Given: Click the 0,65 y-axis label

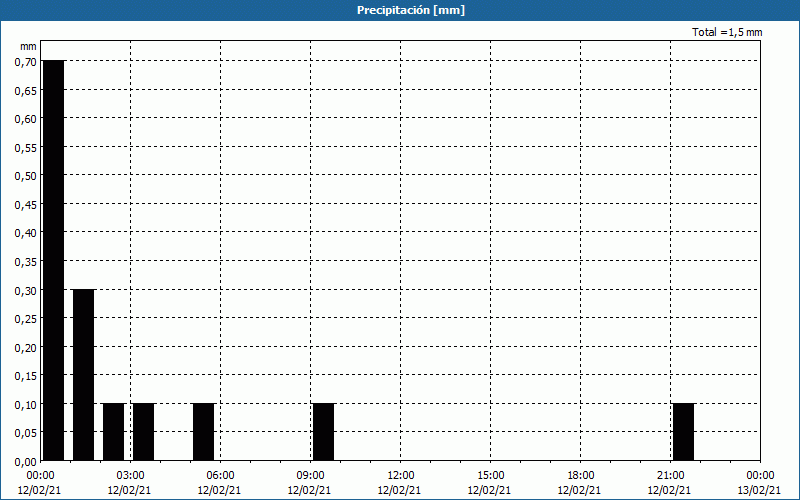Looking at the screenshot, I should coord(26,90).
